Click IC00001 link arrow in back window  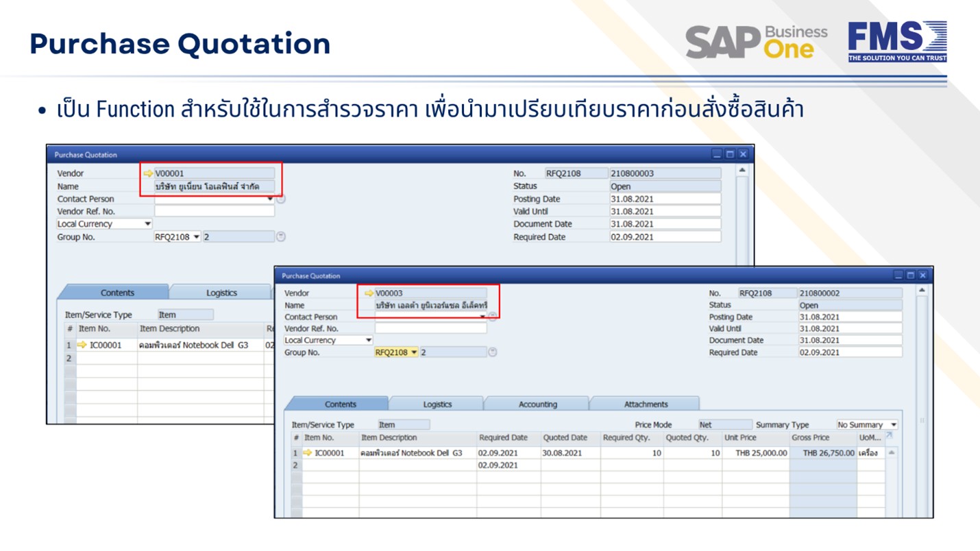tap(82, 345)
